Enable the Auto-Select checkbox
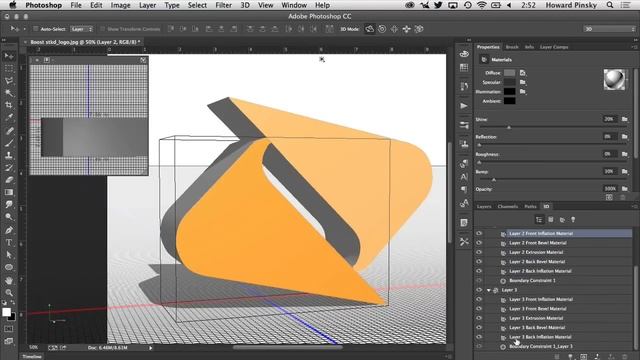Image resolution: width=640 pixels, height=360 pixels. pyautogui.click(x=36, y=29)
